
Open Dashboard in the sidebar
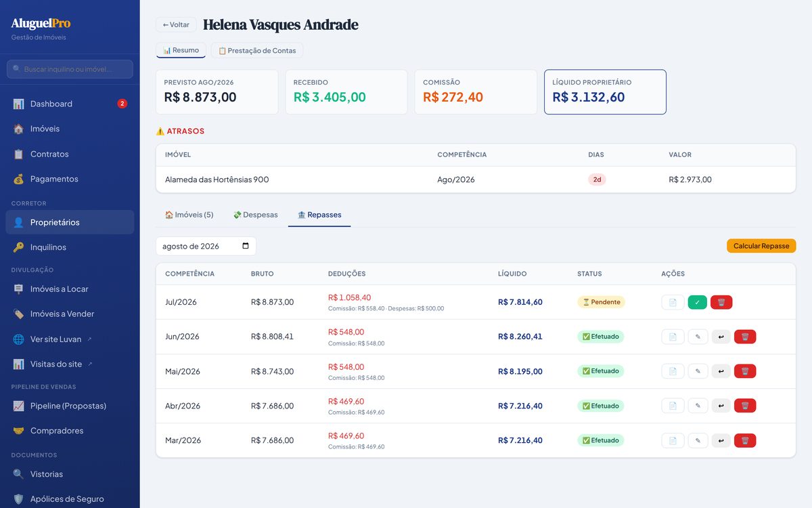[70, 104]
